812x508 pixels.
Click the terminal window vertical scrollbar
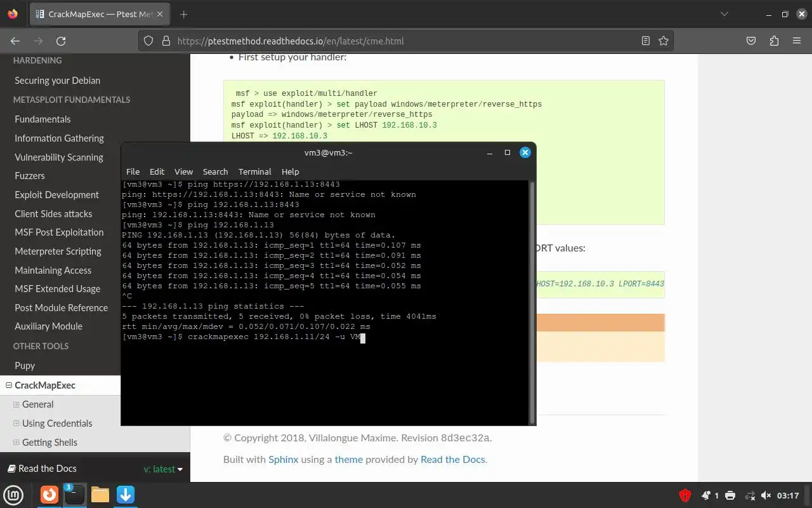(532, 302)
